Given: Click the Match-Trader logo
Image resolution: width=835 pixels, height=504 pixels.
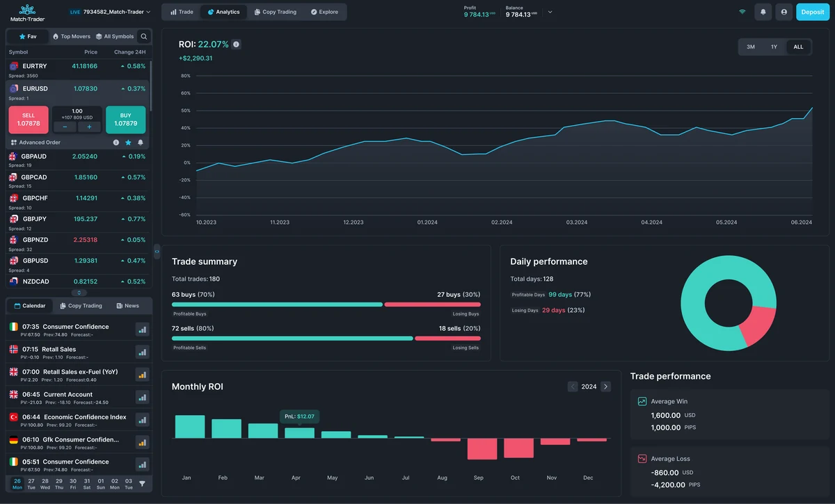Looking at the screenshot, I should [x=27, y=12].
